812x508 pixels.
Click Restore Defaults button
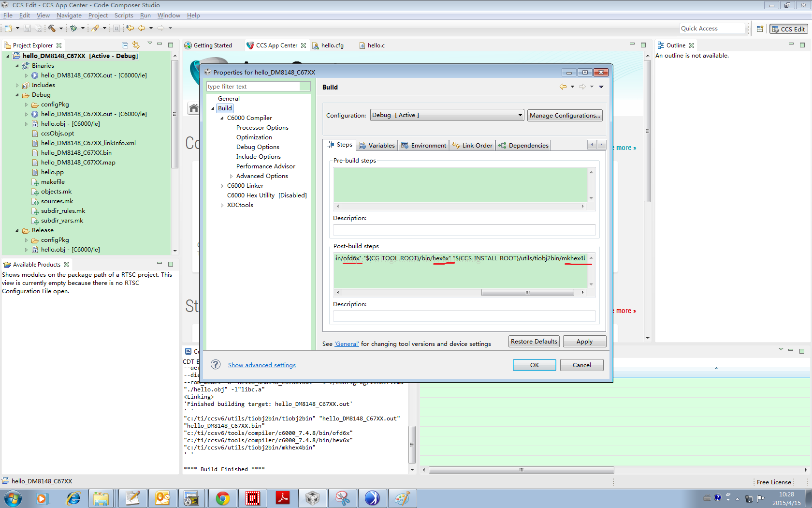tap(534, 341)
